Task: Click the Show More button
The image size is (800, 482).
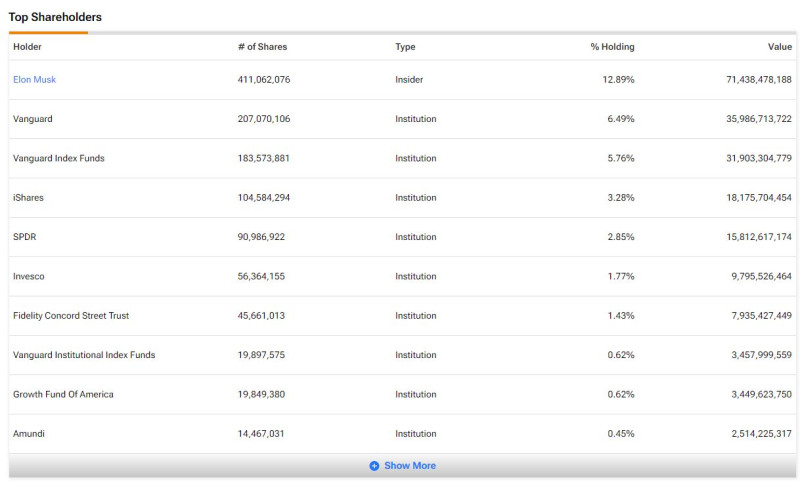Action: pos(403,466)
